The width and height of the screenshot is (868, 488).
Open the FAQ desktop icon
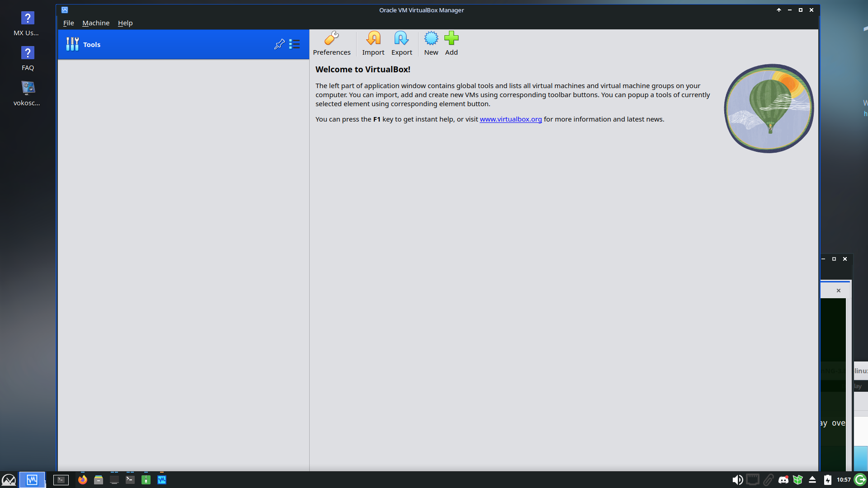(x=27, y=59)
